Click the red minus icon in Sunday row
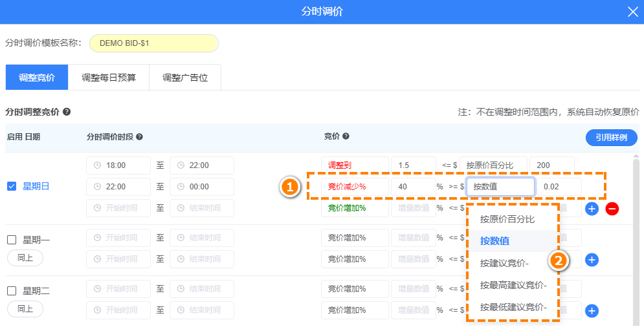644x329 pixels. (x=612, y=209)
